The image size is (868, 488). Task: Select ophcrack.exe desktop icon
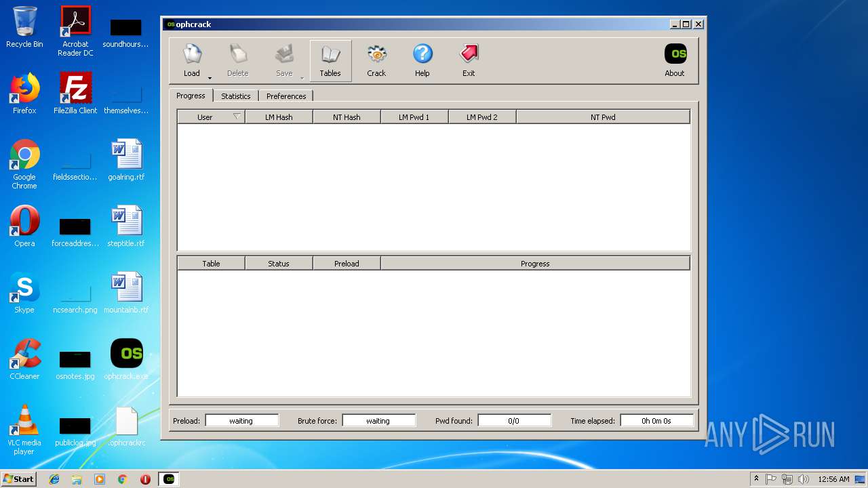tap(126, 359)
